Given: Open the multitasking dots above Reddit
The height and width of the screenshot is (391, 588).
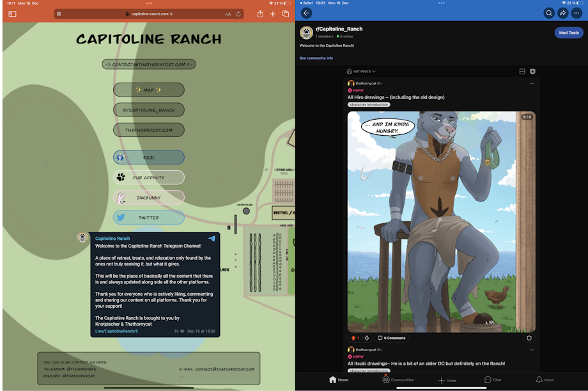Looking at the screenshot, I should click(x=442, y=3).
